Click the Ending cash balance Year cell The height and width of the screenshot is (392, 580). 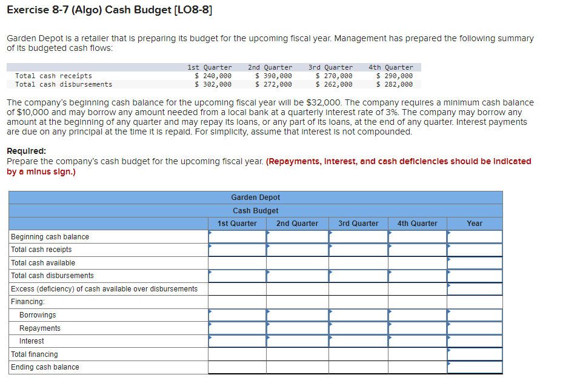(x=474, y=366)
